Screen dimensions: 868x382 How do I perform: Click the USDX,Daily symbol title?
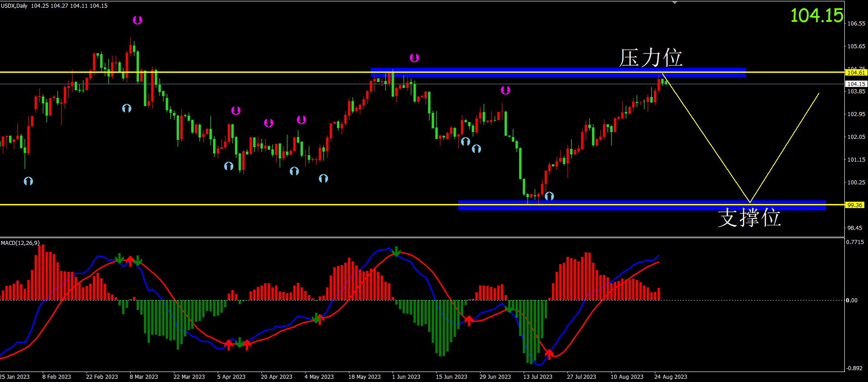pos(14,6)
